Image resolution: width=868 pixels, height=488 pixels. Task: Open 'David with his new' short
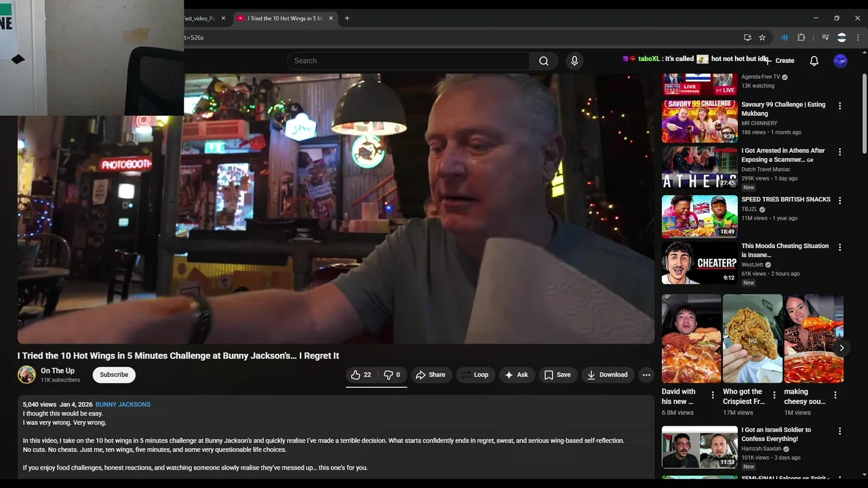pos(691,339)
